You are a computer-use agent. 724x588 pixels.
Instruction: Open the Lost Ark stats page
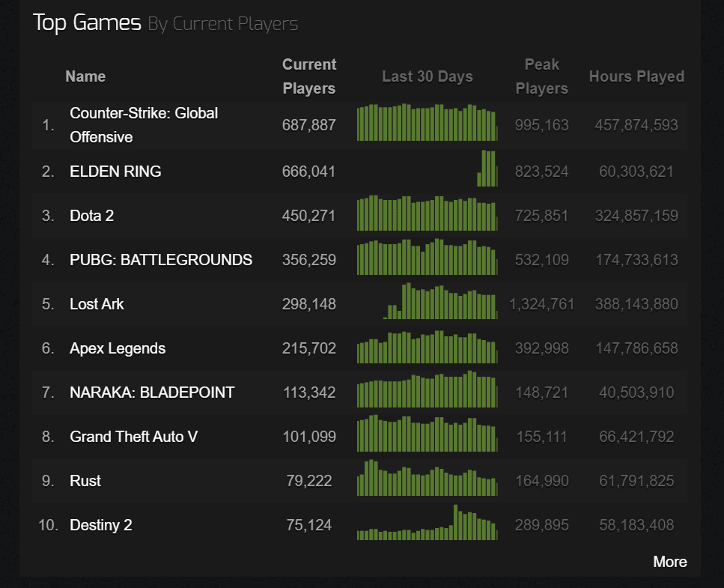point(97,304)
